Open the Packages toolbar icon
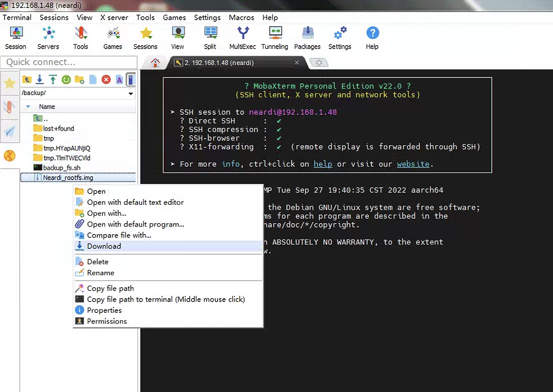Screen dimensions: 553x392 tap(307, 38)
